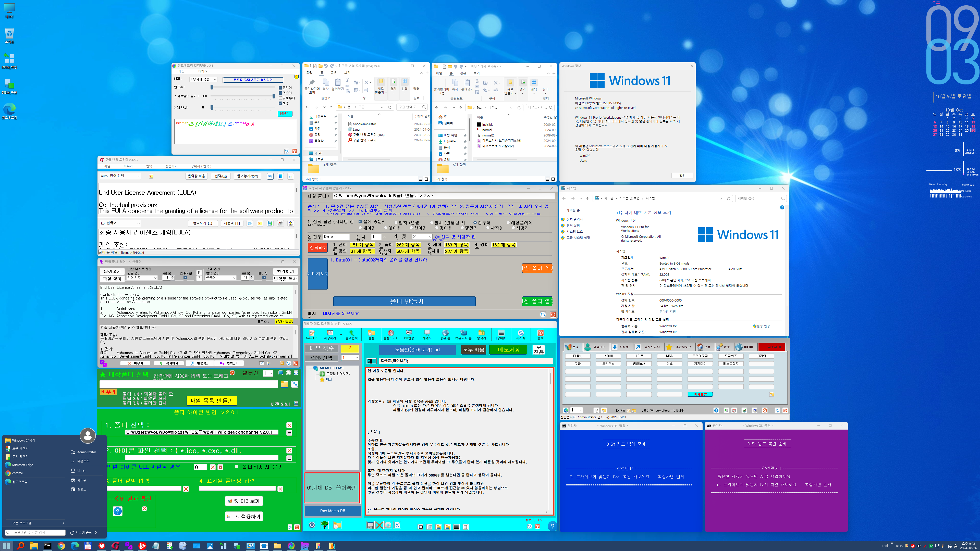The height and width of the screenshot is (551, 980).
Task: Click 스펙트럼의 범위 slider handle
Action: coord(274,96)
